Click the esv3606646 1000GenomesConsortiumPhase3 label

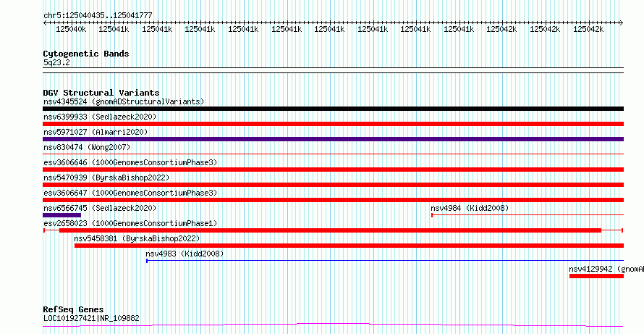point(130,162)
